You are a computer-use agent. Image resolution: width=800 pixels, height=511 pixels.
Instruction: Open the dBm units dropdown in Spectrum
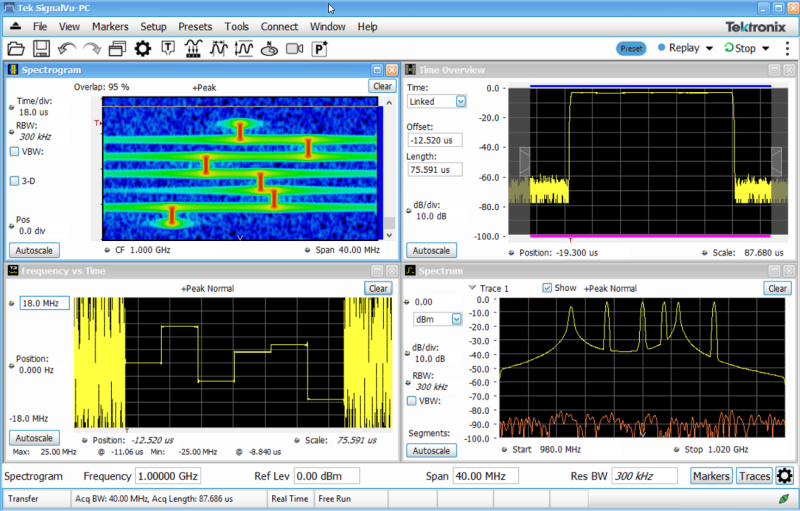click(457, 319)
